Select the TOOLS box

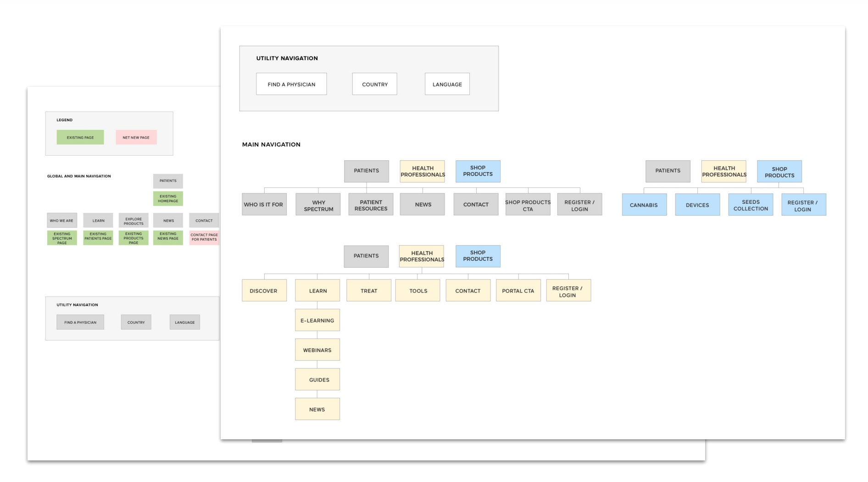(417, 291)
